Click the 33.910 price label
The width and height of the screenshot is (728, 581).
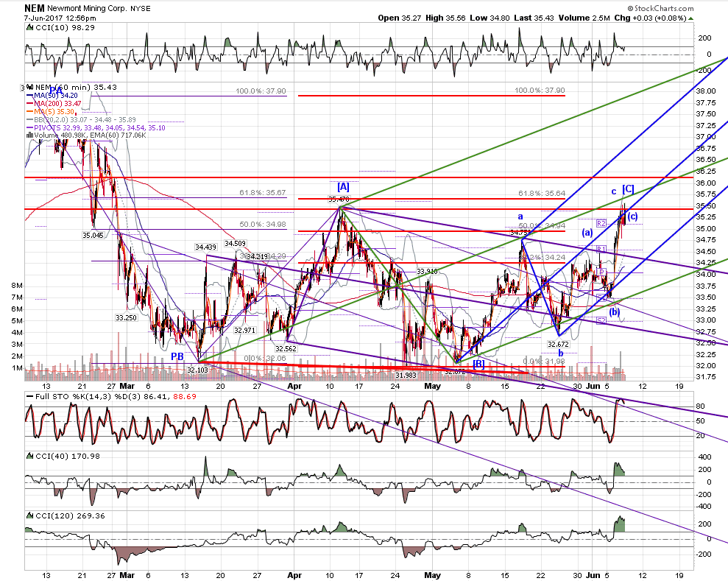[x=427, y=271]
